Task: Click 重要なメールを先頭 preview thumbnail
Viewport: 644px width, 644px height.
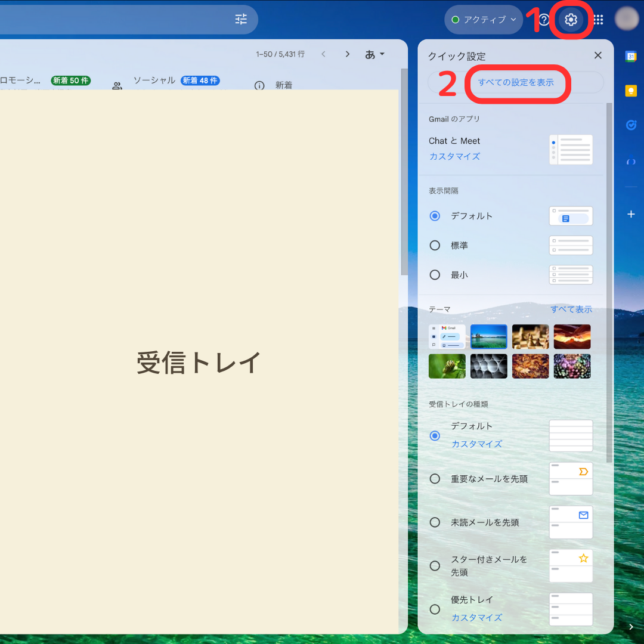Action: pyautogui.click(x=571, y=479)
